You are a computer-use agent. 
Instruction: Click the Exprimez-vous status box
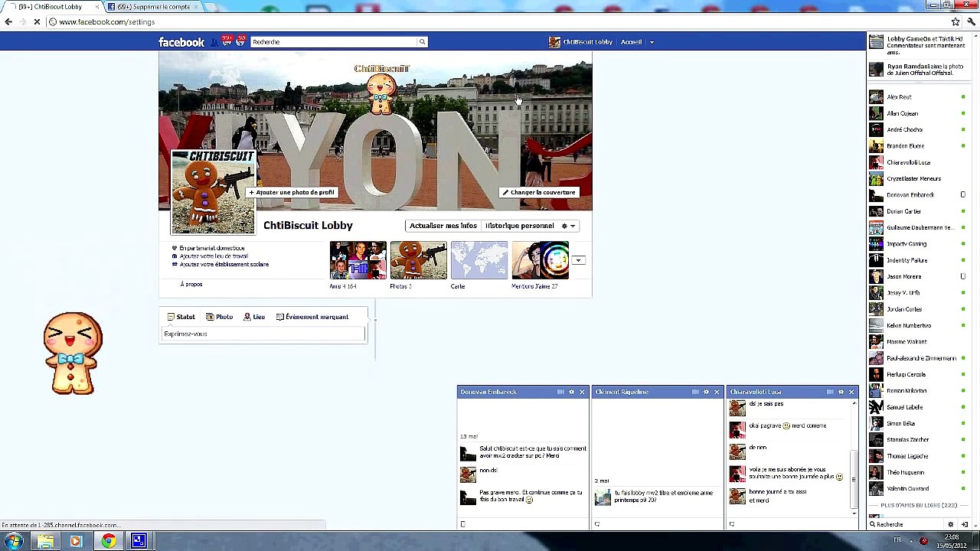[263, 334]
